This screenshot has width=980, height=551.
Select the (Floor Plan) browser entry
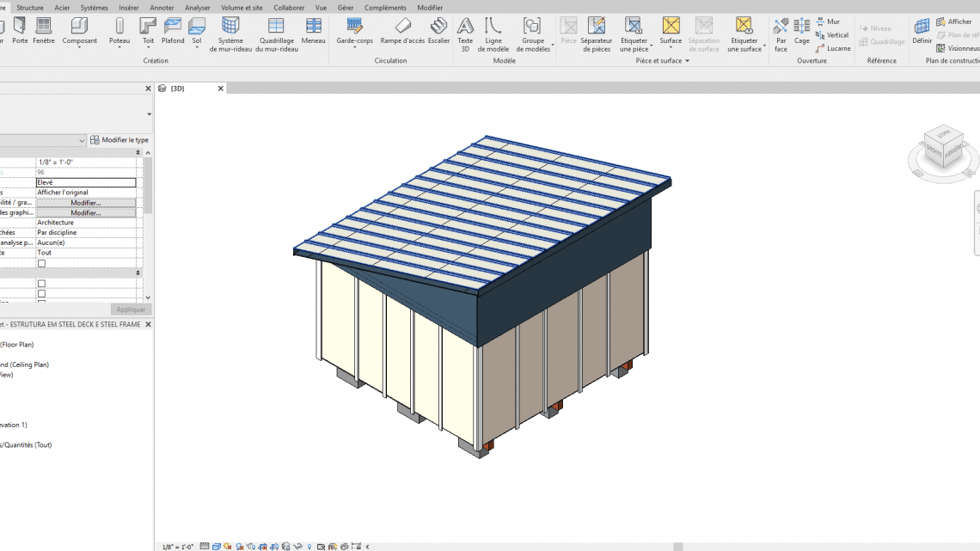coord(17,344)
